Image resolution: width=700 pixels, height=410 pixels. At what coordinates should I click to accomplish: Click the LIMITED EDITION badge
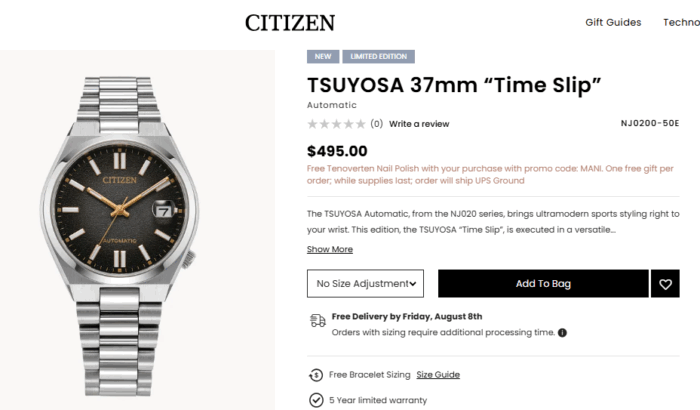point(378,57)
